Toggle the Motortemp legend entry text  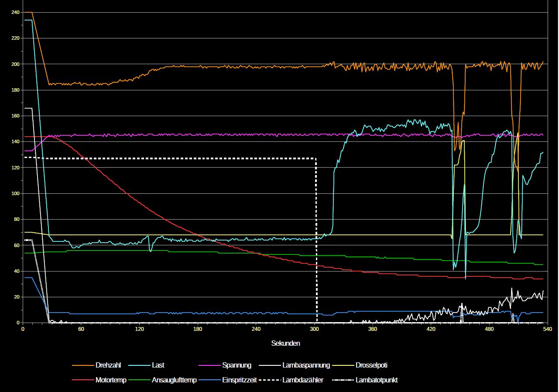pos(111,380)
